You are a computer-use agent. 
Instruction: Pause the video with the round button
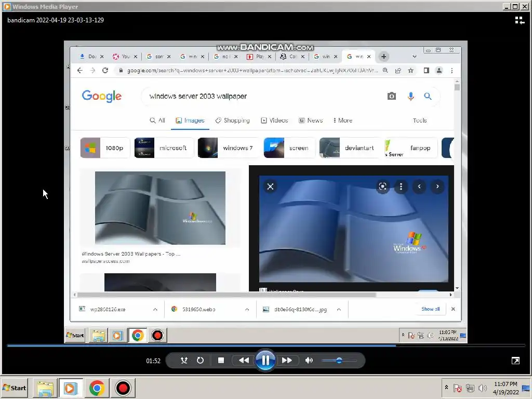(265, 361)
